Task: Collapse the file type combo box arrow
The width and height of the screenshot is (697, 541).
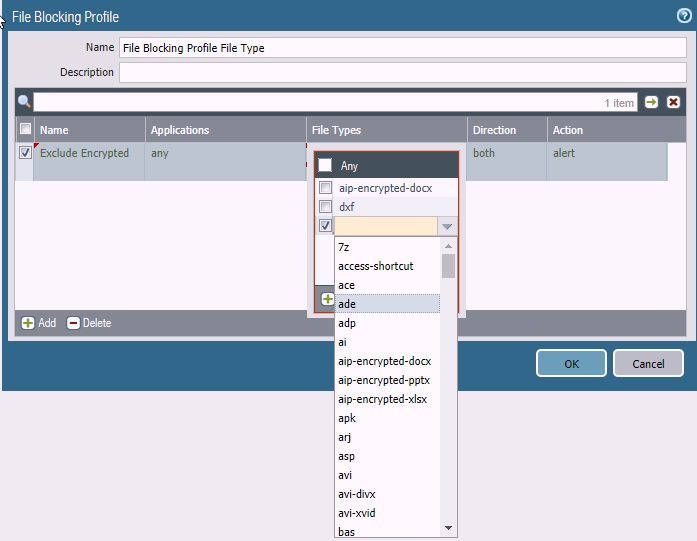Action: 447,226
